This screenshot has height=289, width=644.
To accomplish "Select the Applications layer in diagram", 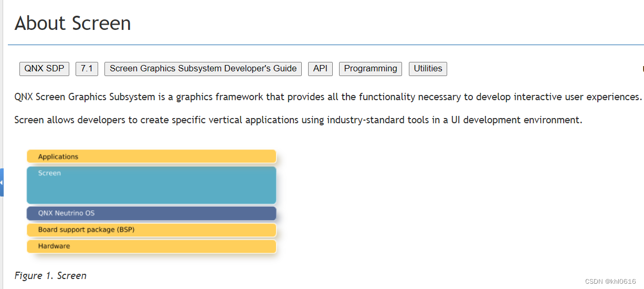I will (151, 156).
